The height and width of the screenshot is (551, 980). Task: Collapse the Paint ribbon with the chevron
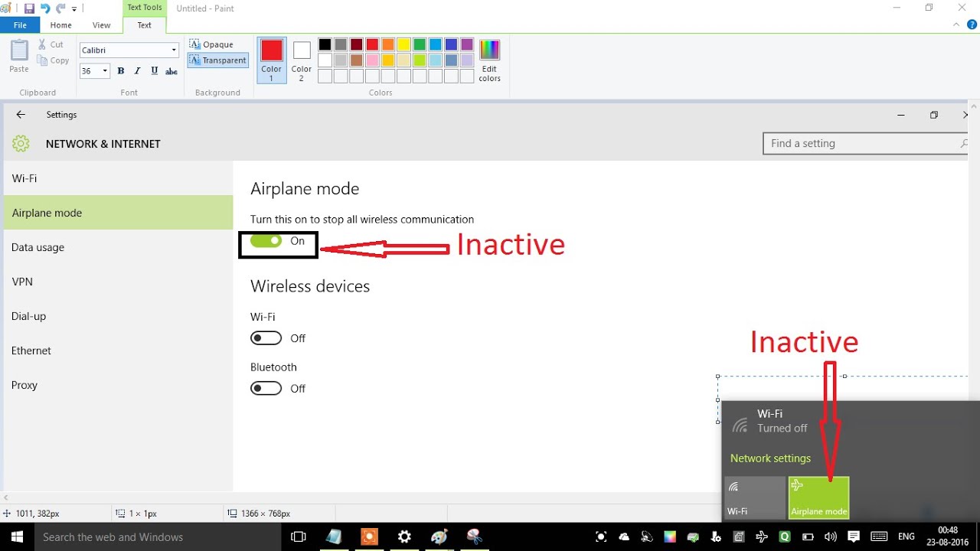pyautogui.click(x=956, y=25)
